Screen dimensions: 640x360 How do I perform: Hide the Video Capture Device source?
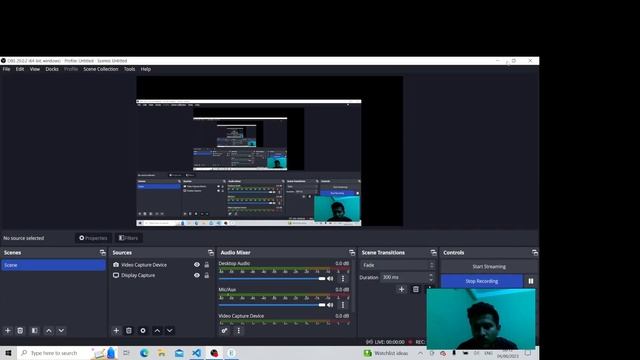click(x=197, y=265)
